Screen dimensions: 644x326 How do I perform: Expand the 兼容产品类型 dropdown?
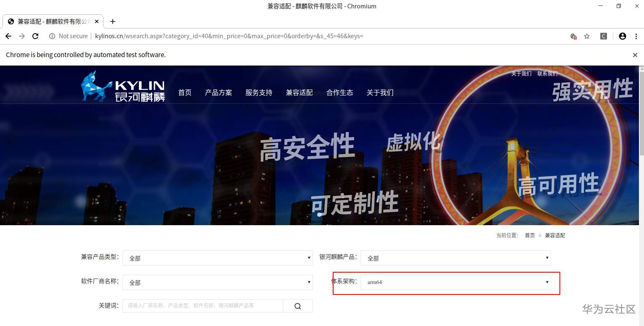217,258
